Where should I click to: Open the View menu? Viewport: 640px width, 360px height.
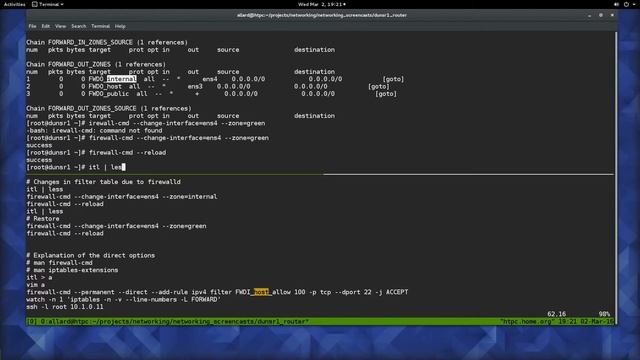60,26
